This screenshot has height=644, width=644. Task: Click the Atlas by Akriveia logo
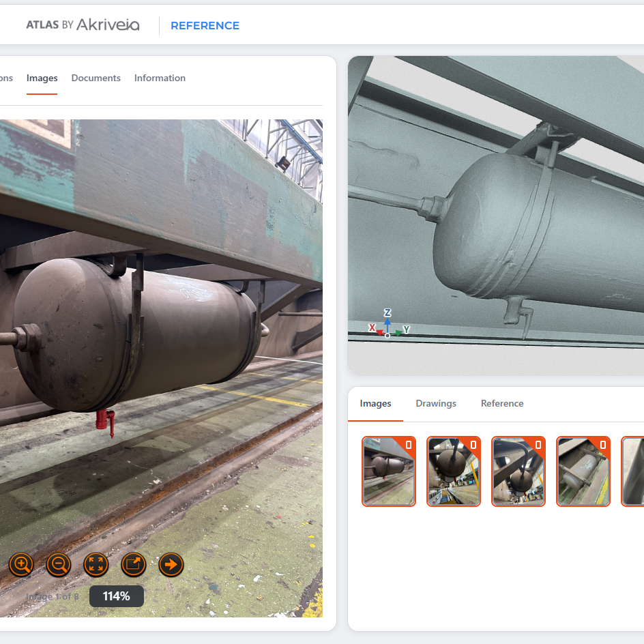(83, 25)
